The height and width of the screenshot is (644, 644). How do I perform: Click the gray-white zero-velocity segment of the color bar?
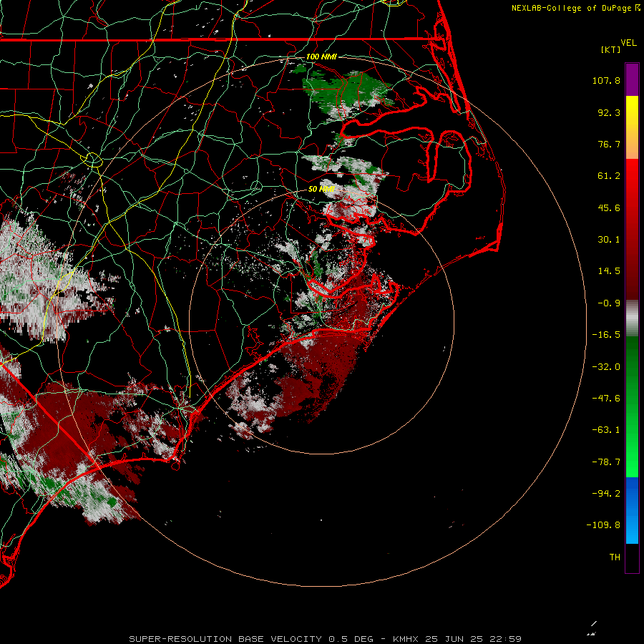tap(632, 318)
